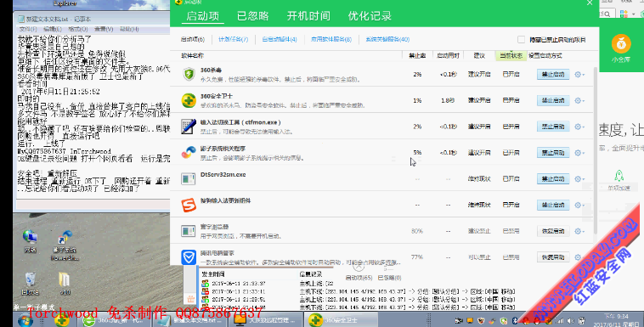Viewport: 644px width, 327px height.
Task: Expand settings dropdown for ctfmon.exe row
Action: pyautogui.click(x=579, y=127)
